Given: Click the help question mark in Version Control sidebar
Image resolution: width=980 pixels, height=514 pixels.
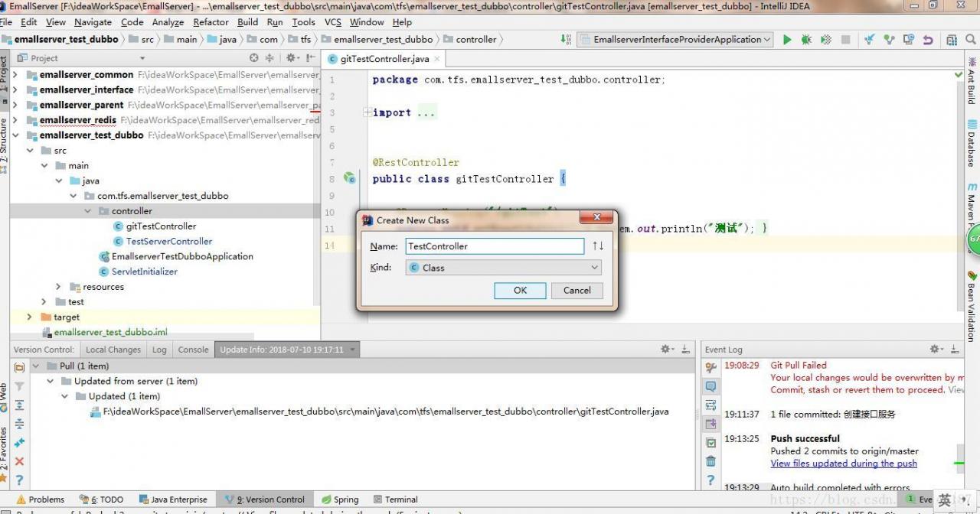Looking at the screenshot, I should [x=20, y=480].
